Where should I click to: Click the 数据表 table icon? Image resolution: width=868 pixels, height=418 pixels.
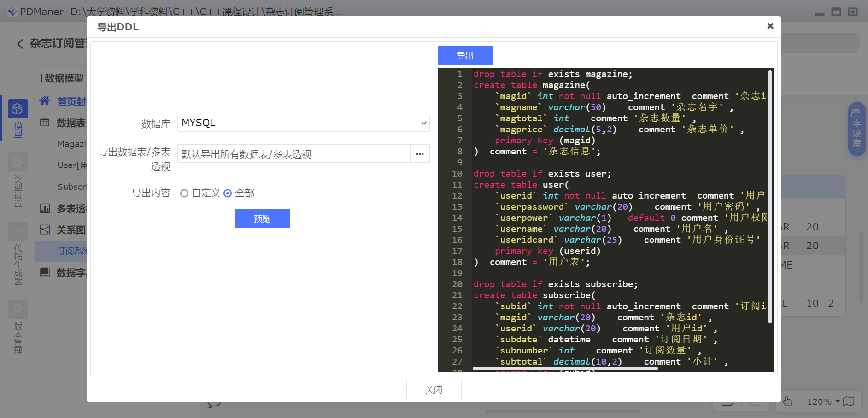click(x=45, y=123)
